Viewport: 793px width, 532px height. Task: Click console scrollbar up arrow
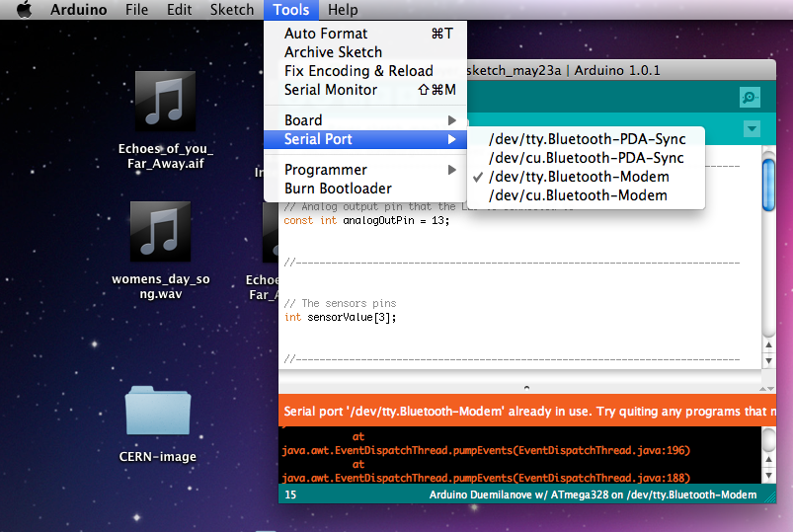point(768,460)
